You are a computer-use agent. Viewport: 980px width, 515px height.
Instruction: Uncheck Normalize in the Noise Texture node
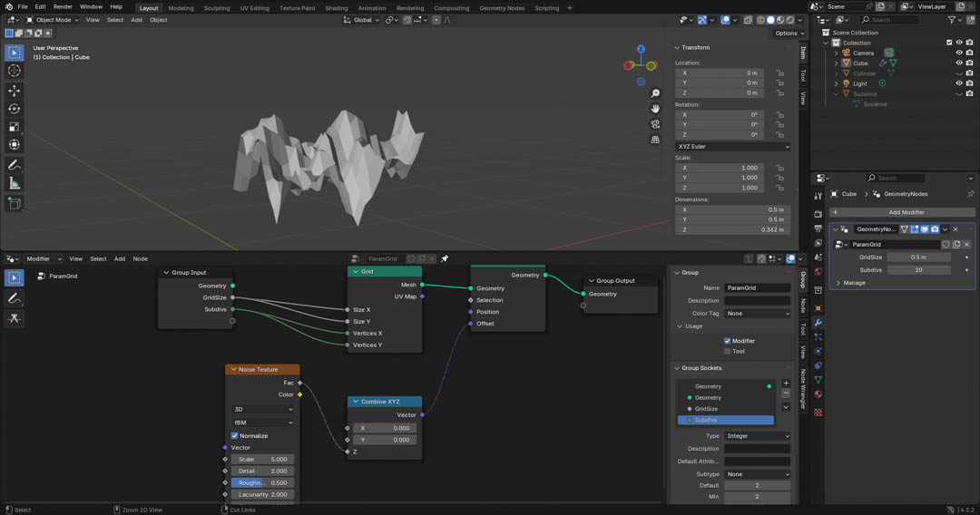[235, 436]
